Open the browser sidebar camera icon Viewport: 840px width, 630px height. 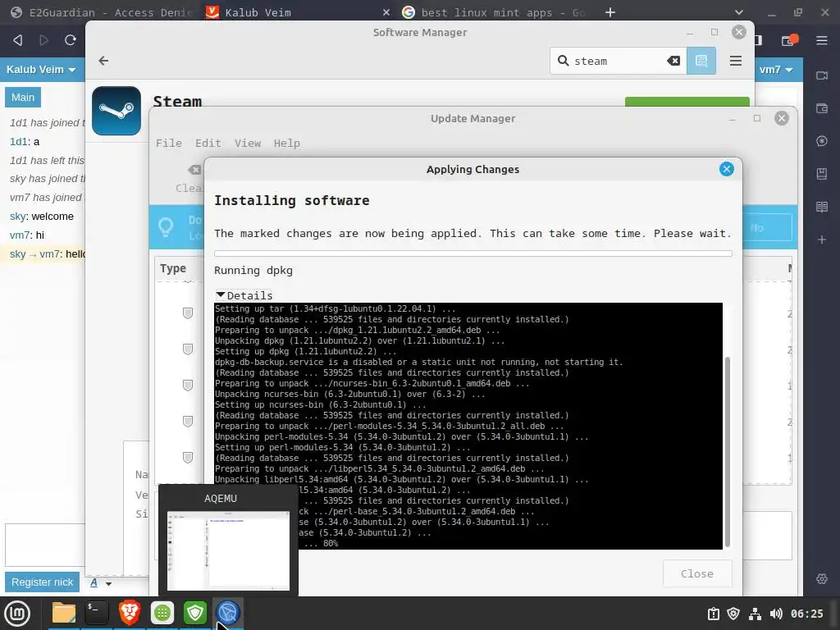pyautogui.click(x=822, y=75)
